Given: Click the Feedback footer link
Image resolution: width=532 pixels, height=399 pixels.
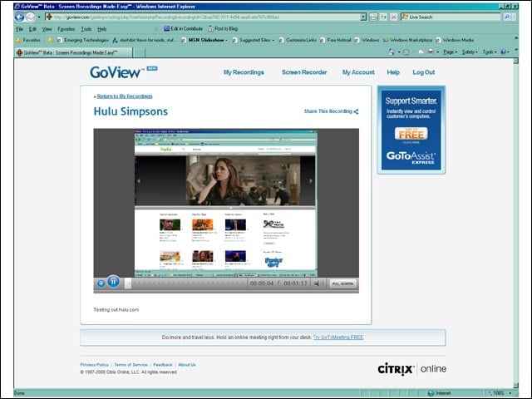Looking at the screenshot, I should pyautogui.click(x=163, y=365).
